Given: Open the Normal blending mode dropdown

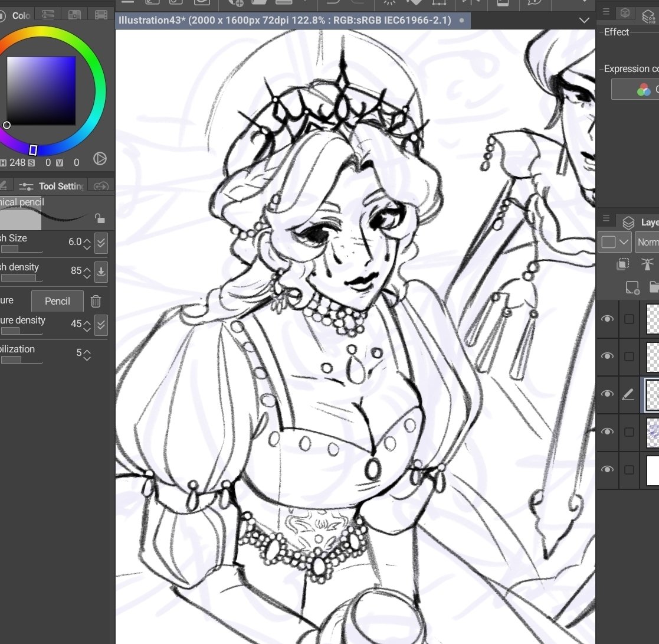Looking at the screenshot, I should [x=647, y=242].
